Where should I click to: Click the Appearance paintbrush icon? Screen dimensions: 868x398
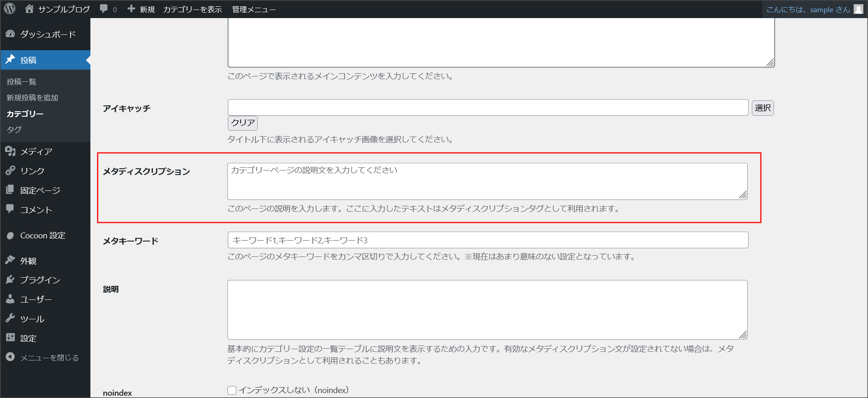[10, 260]
